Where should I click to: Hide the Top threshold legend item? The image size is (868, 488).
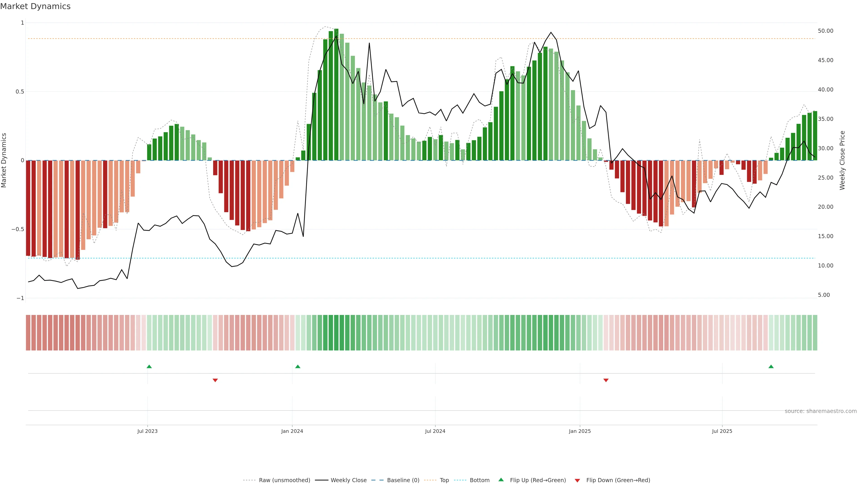(444, 480)
